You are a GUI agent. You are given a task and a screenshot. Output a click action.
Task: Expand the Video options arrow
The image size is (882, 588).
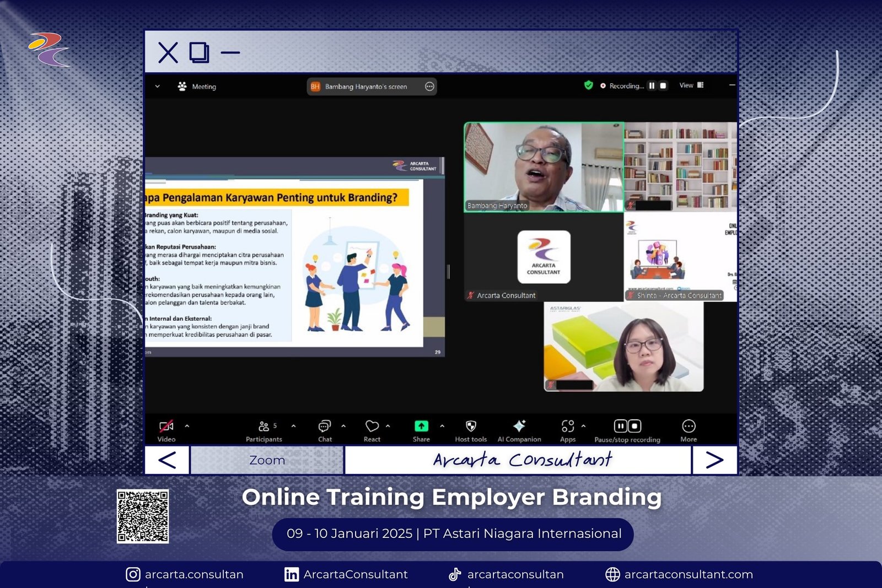tap(187, 426)
